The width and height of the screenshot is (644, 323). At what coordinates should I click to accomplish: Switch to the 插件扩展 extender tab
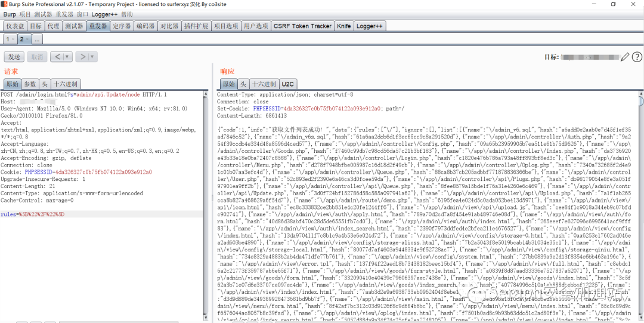click(196, 26)
